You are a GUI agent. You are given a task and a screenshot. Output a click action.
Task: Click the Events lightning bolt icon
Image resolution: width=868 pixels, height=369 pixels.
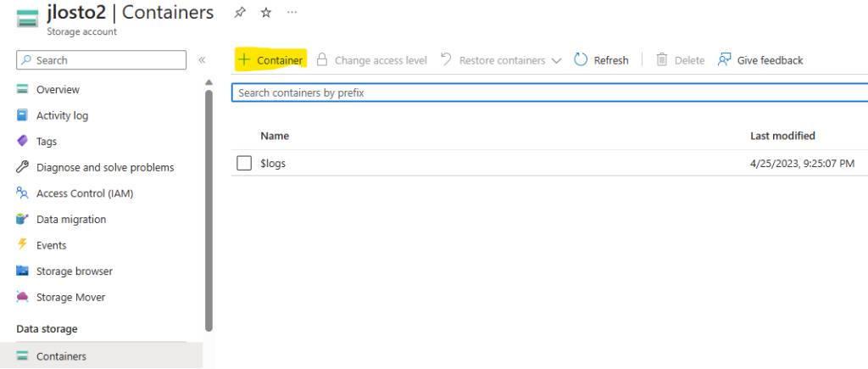(x=22, y=244)
